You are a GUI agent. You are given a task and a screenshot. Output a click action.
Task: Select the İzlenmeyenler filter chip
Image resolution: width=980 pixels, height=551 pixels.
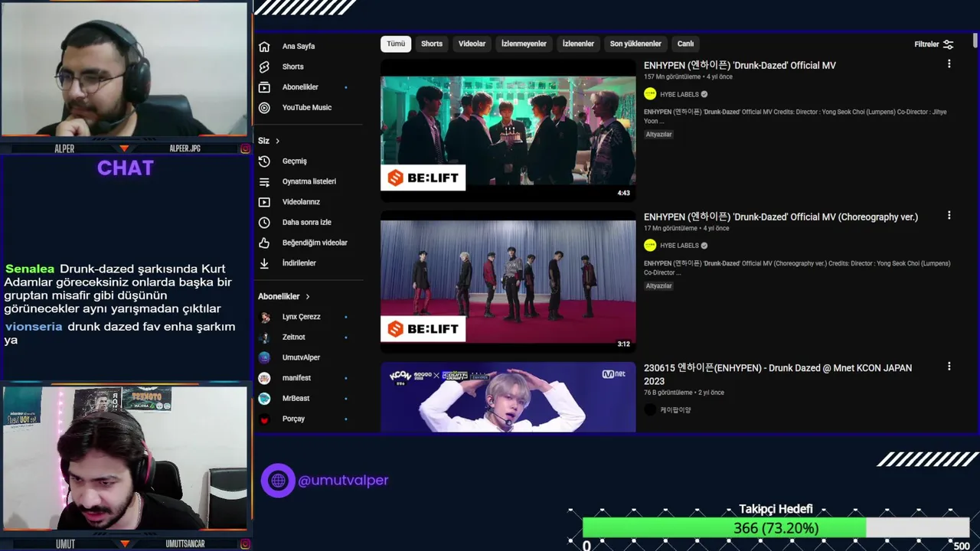point(524,44)
